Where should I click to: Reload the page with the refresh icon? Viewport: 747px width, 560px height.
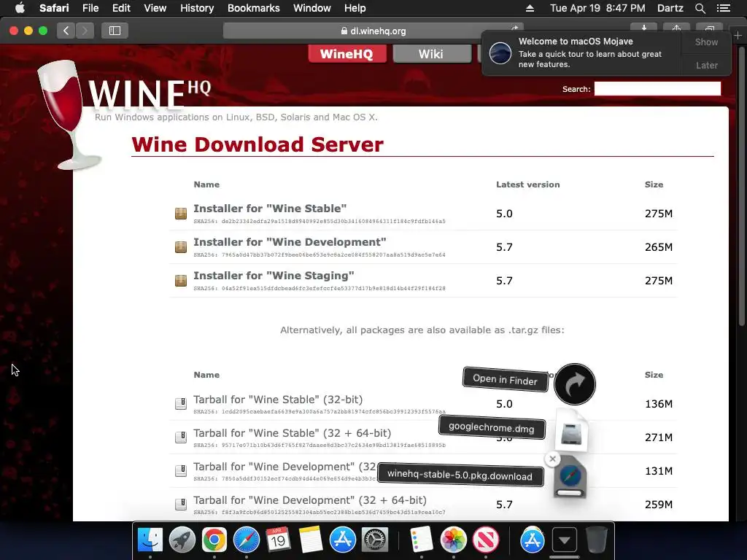[514, 28]
